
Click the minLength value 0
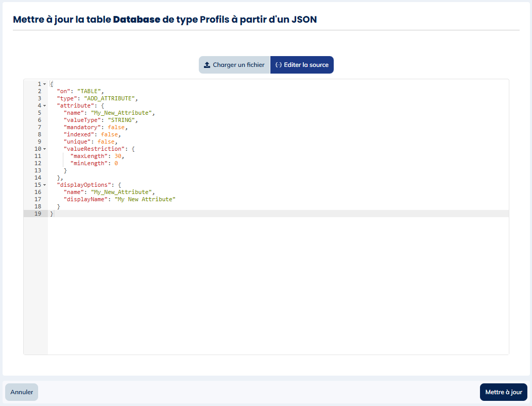click(x=116, y=163)
